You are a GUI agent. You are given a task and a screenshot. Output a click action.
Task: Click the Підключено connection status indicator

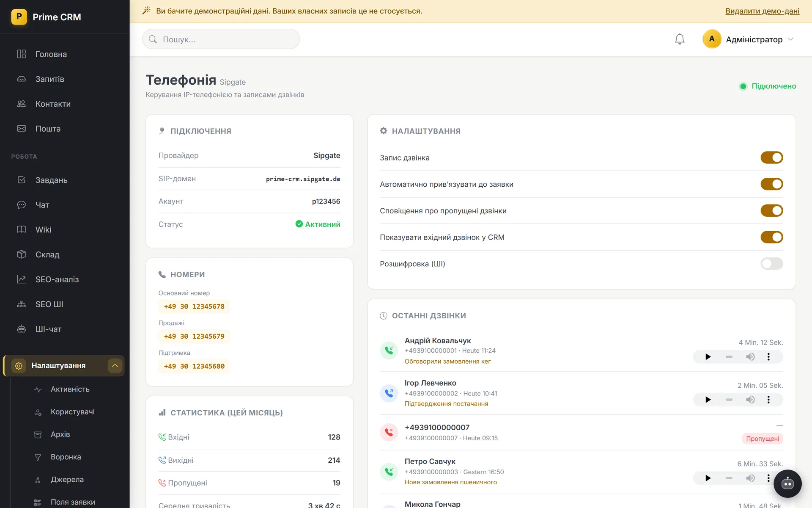pos(768,86)
